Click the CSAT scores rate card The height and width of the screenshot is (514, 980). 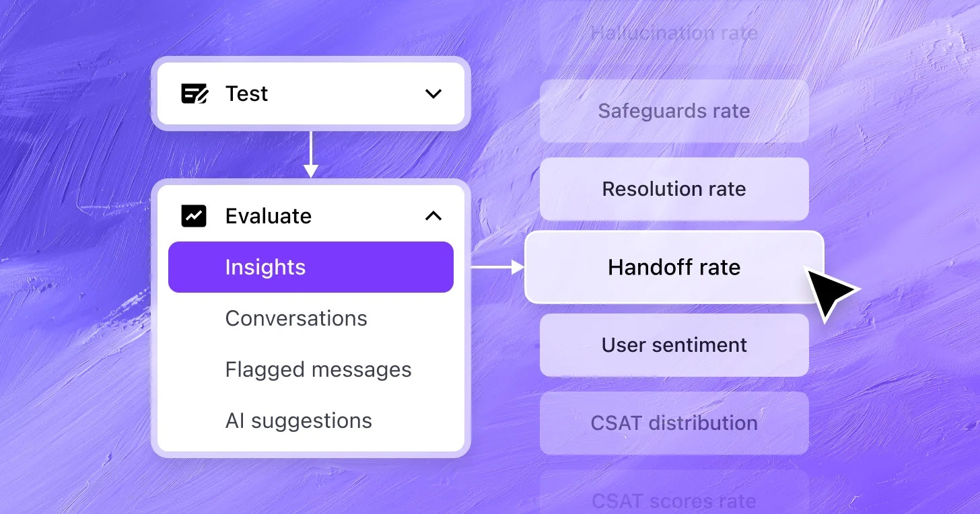tap(674, 500)
